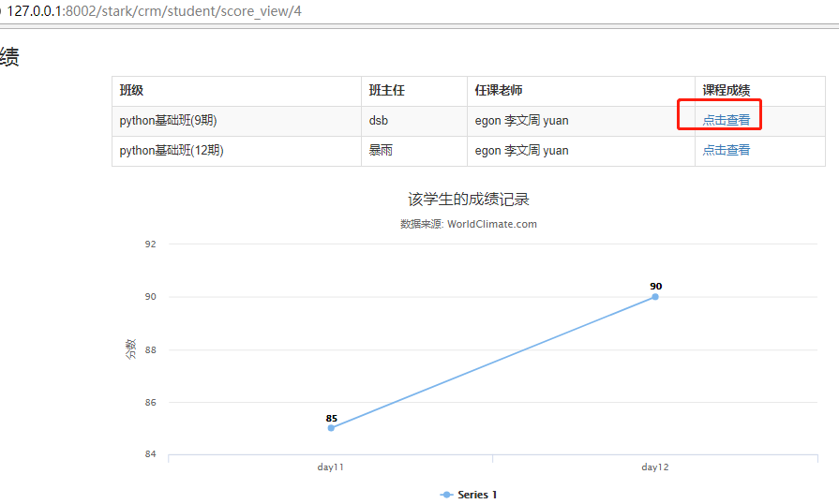Click the y-axis label 92
This screenshot has width=839, height=504.
pos(150,245)
